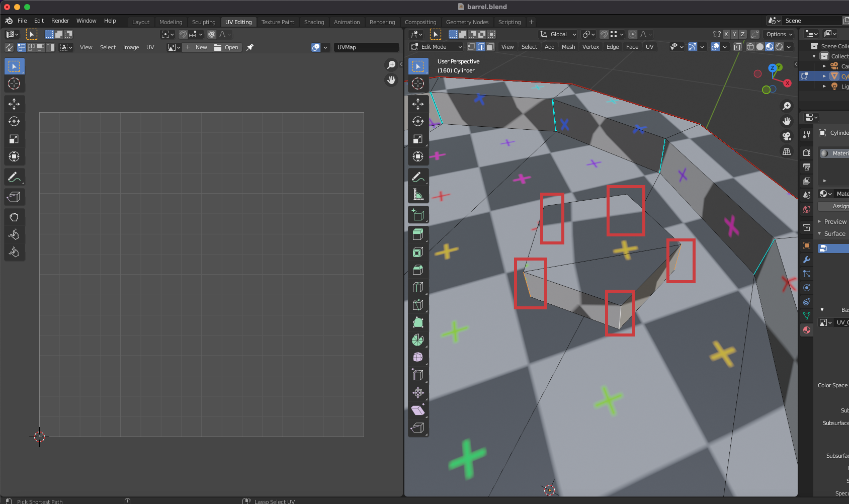Select the Move tool in UV editor

pyautogui.click(x=14, y=104)
